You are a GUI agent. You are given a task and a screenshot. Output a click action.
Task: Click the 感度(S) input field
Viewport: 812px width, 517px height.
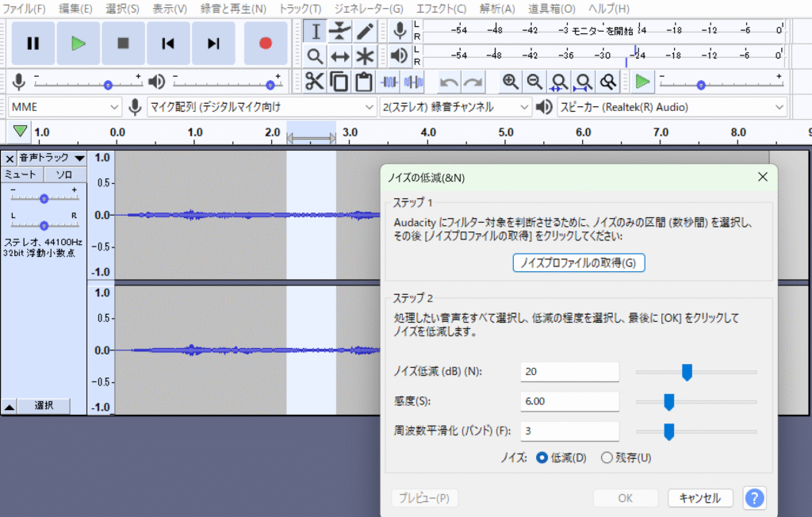click(x=569, y=402)
